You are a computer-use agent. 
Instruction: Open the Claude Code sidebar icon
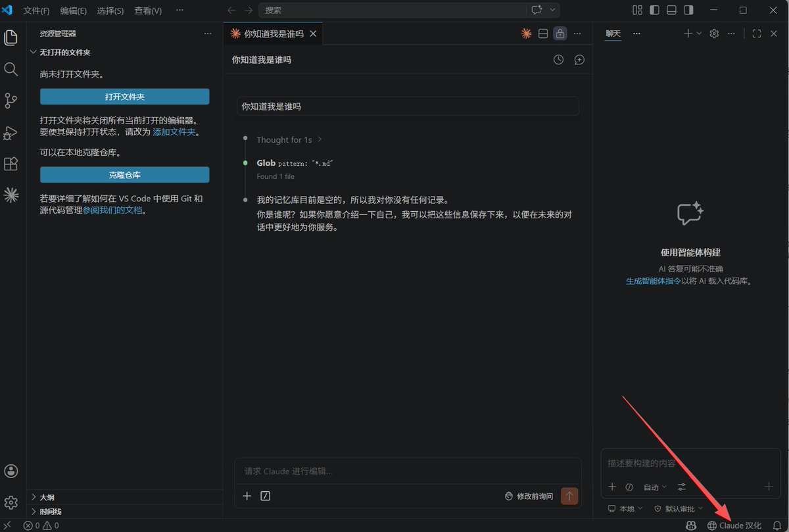point(11,195)
